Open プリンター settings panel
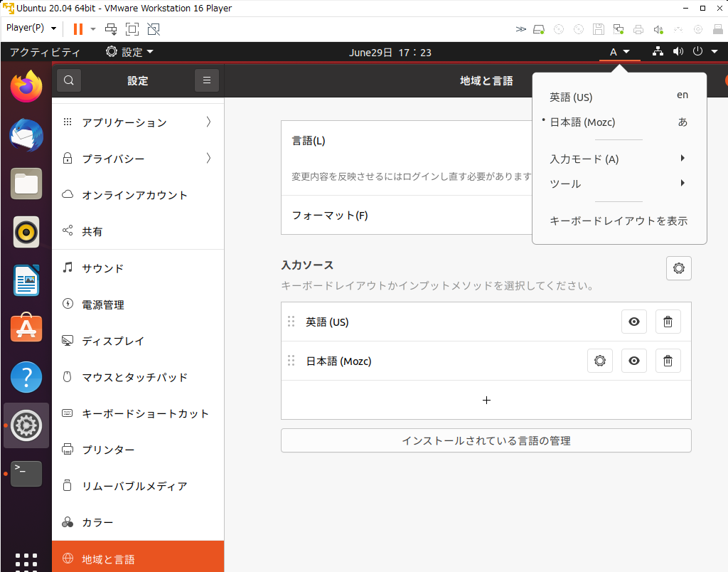The image size is (728, 572). [x=138, y=450]
